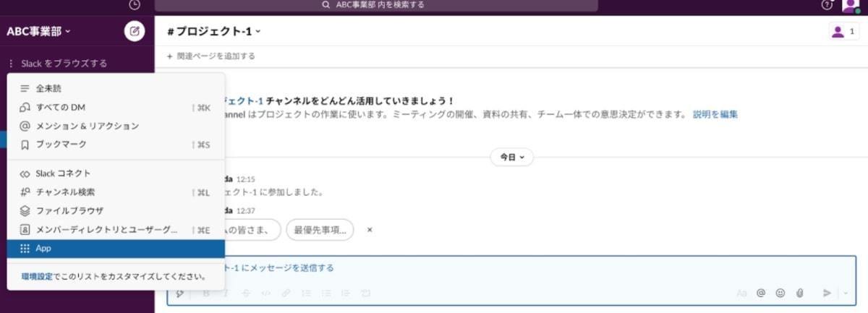
Task: Toggle inline code formatting icon
Action: [265, 293]
